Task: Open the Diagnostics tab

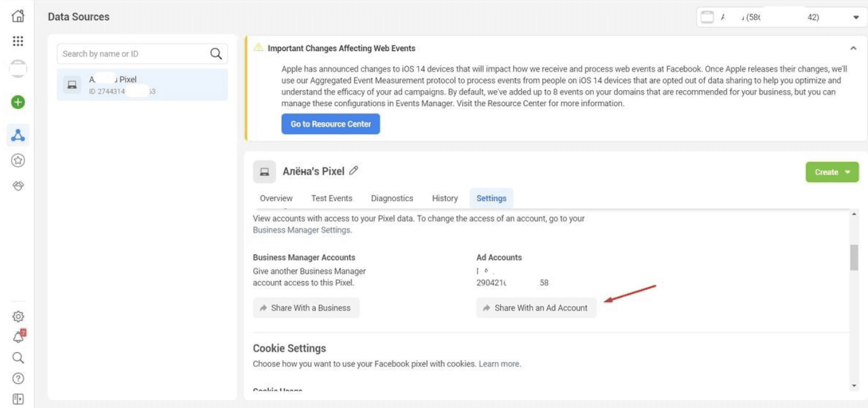Action: [x=392, y=198]
